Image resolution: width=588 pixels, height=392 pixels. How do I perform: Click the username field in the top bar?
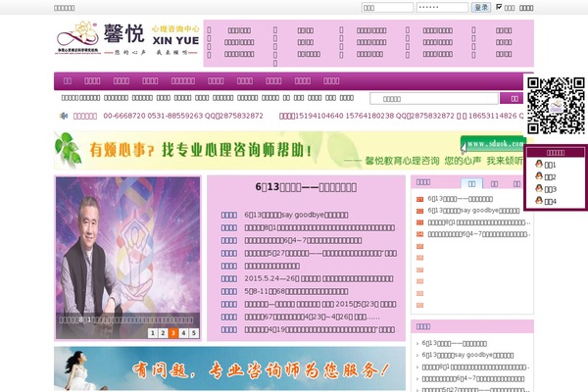coord(387,8)
